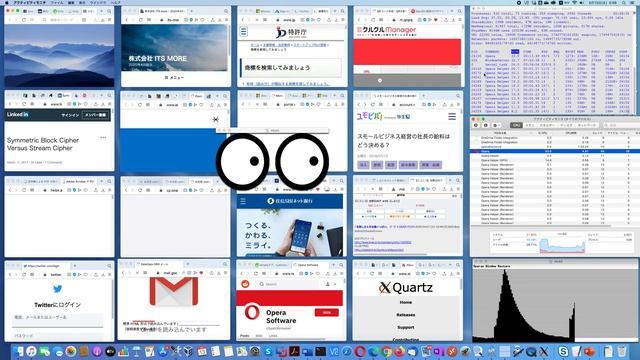This screenshot has width=640, height=360.
Task: Launch Microsoft Edge from the Dock
Action: coord(373,351)
